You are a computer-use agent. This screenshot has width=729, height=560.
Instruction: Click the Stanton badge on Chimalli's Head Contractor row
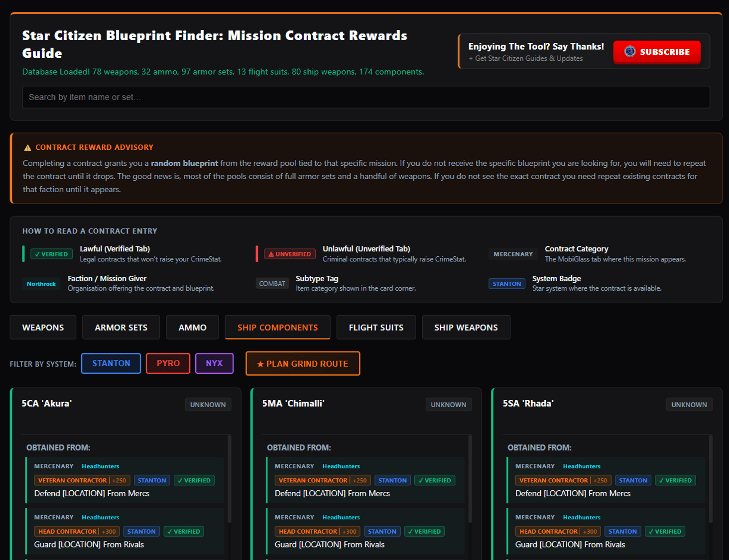[x=382, y=532]
